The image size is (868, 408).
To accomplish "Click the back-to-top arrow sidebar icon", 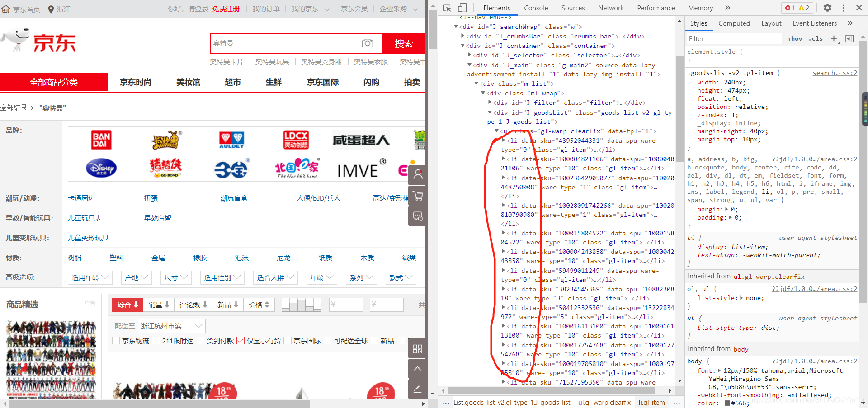I will (418, 369).
